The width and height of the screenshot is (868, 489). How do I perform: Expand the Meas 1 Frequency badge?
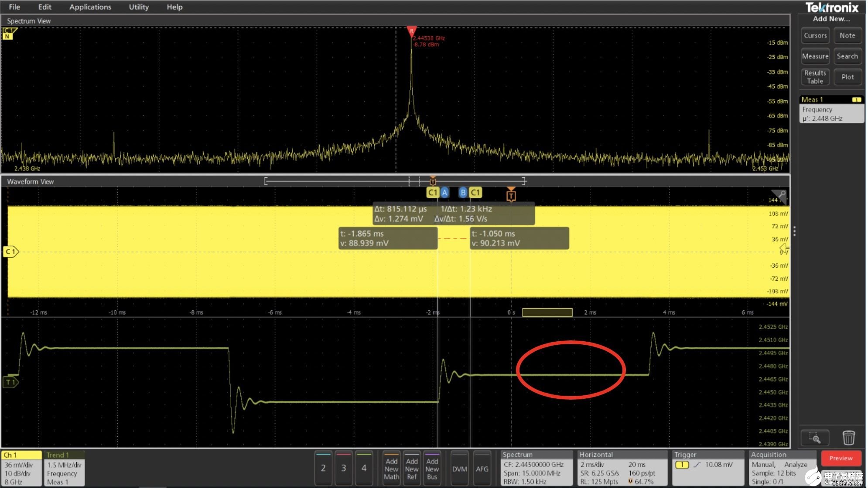(831, 109)
